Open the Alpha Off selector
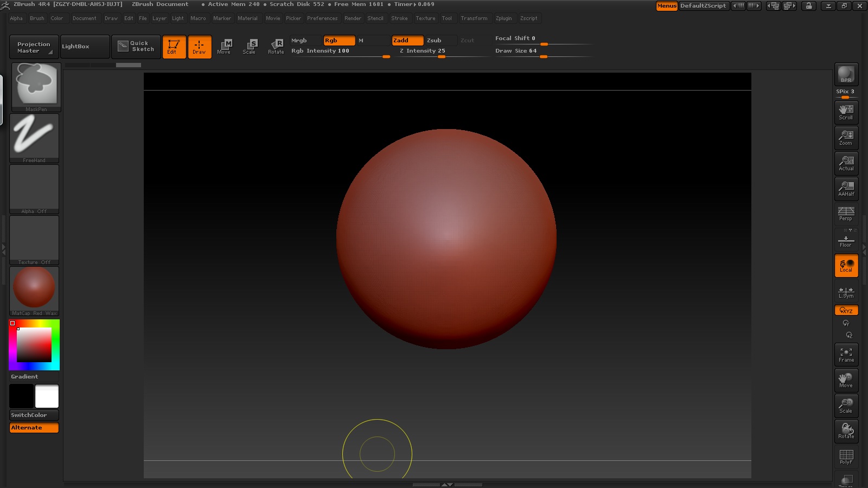Screen dimensions: 868x488 [x=34, y=189]
